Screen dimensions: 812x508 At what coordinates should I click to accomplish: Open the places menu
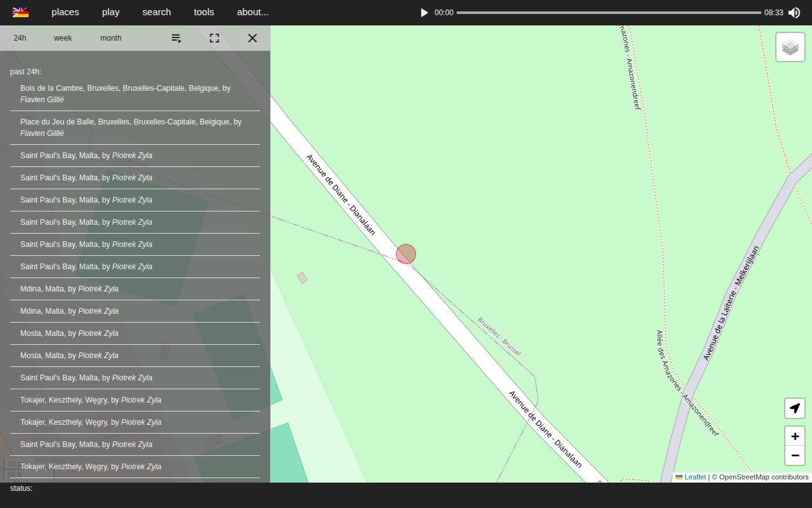coord(65,12)
